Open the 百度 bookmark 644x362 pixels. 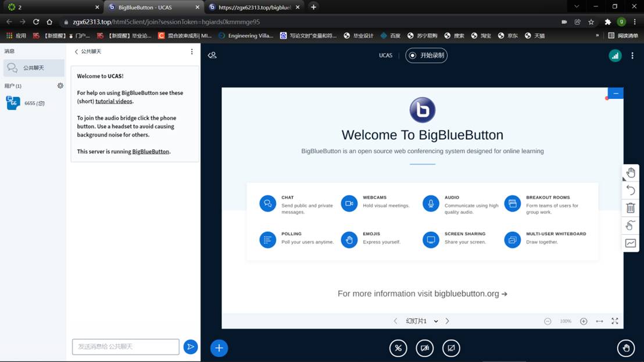(390, 35)
